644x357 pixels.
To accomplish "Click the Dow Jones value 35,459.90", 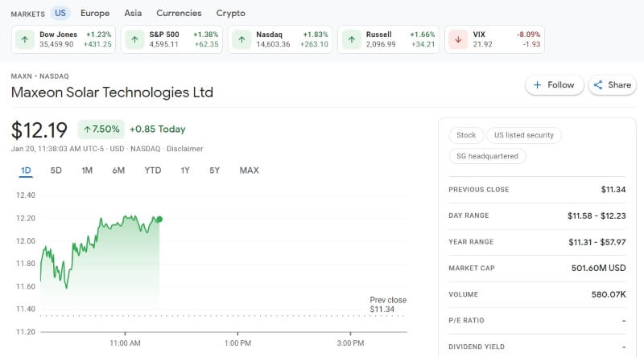I will 56,44.
